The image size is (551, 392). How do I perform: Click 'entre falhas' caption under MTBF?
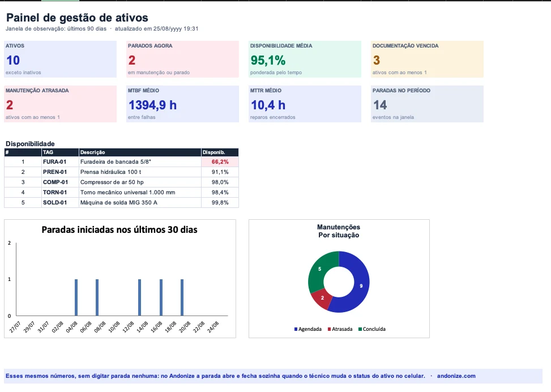142,117
